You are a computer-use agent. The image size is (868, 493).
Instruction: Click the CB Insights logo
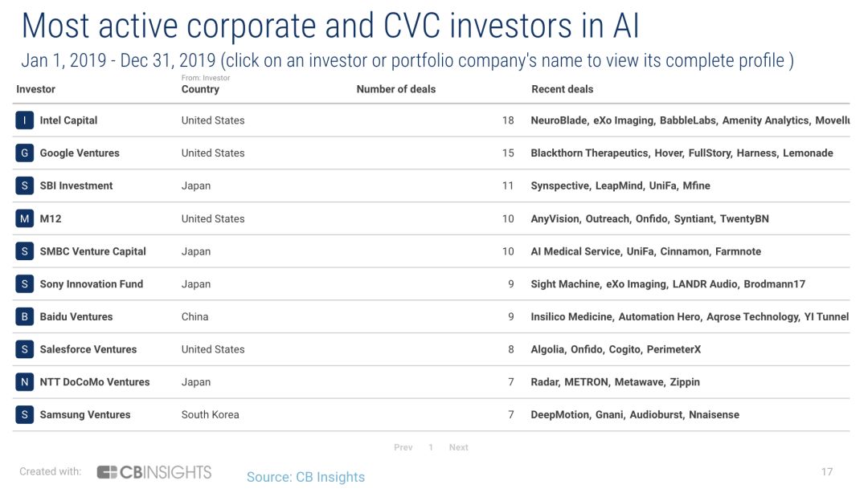pos(154,472)
